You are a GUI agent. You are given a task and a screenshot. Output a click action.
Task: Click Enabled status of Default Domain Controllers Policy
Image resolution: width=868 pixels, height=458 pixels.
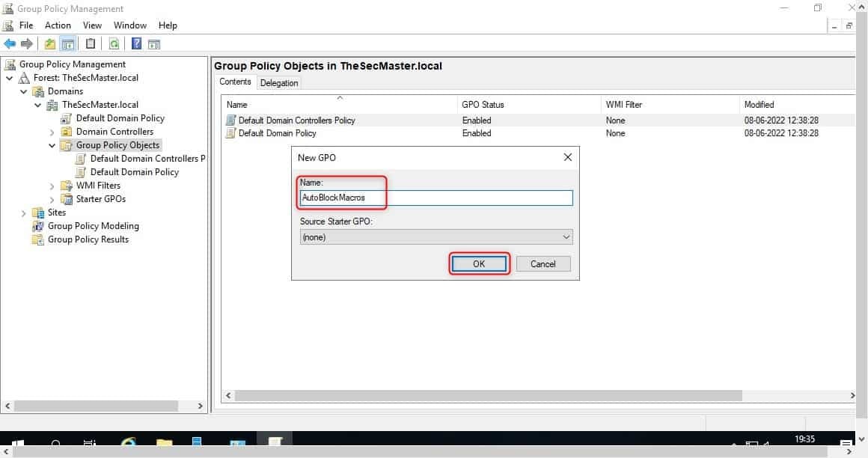pyautogui.click(x=477, y=120)
